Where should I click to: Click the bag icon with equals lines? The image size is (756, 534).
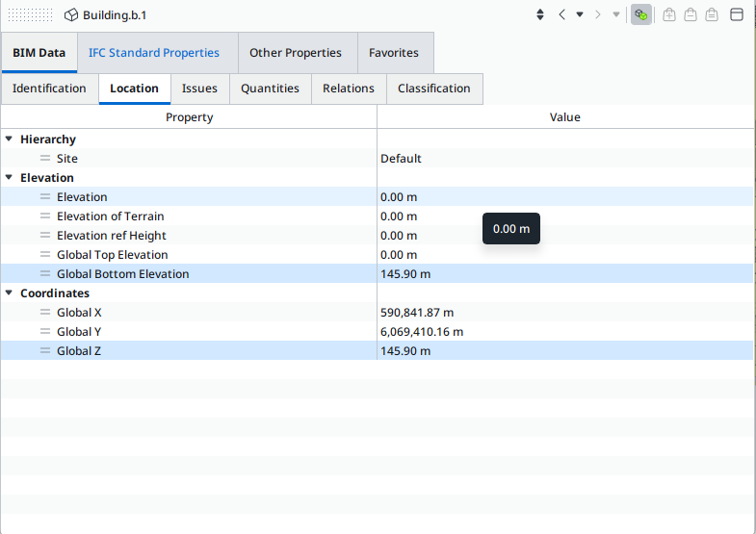[712, 15]
